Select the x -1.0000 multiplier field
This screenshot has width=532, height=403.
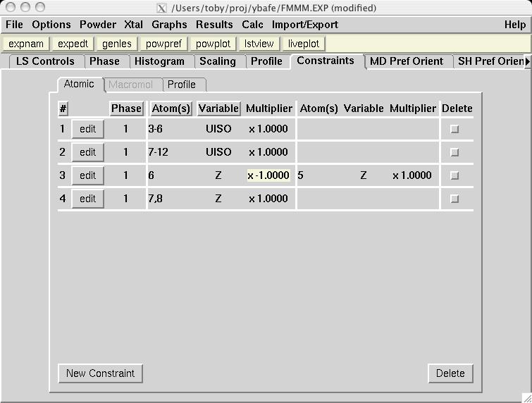pos(268,175)
